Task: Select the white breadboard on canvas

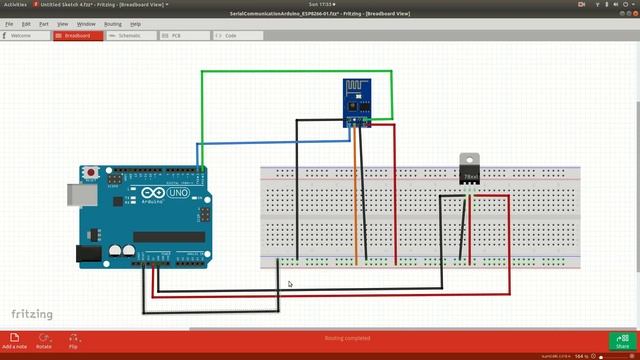Action: (420, 218)
